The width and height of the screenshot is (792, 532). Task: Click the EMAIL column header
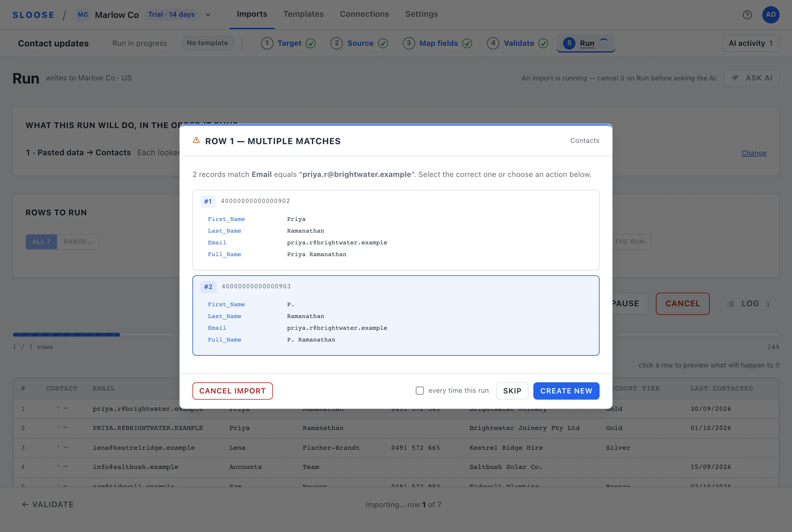tap(104, 388)
